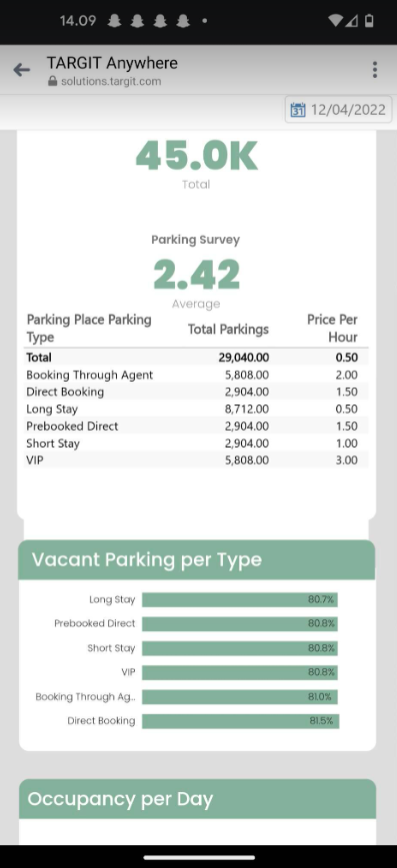Tap the back arrow icon
Image resolution: width=397 pixels, height=868 pixels.
click(22, 70)
